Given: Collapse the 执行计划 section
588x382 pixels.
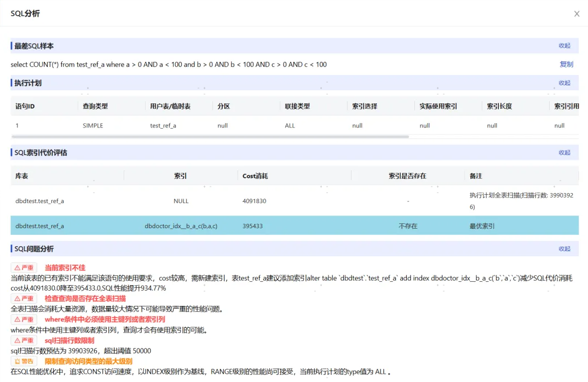Looking at the screenshot, I should 564,83.
